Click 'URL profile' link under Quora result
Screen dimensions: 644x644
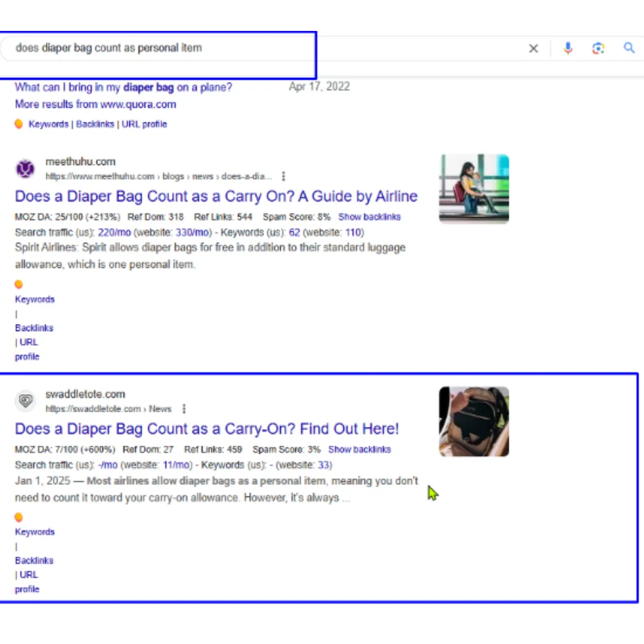coord(144,124)
